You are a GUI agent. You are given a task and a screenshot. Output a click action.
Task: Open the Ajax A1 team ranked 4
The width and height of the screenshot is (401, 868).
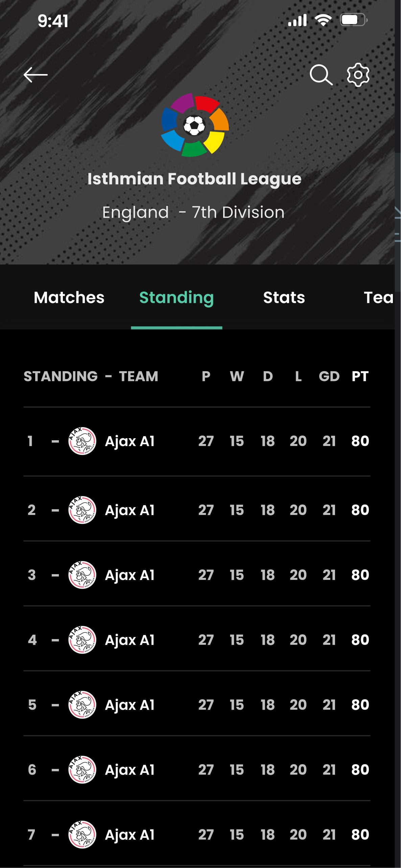[x=130, y=640]
